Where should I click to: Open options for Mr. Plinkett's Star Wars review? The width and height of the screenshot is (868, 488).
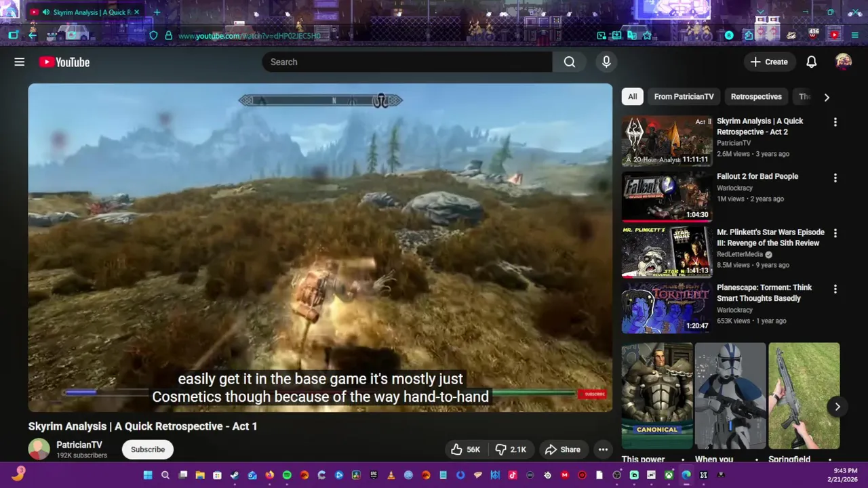(x=835, y=233)
